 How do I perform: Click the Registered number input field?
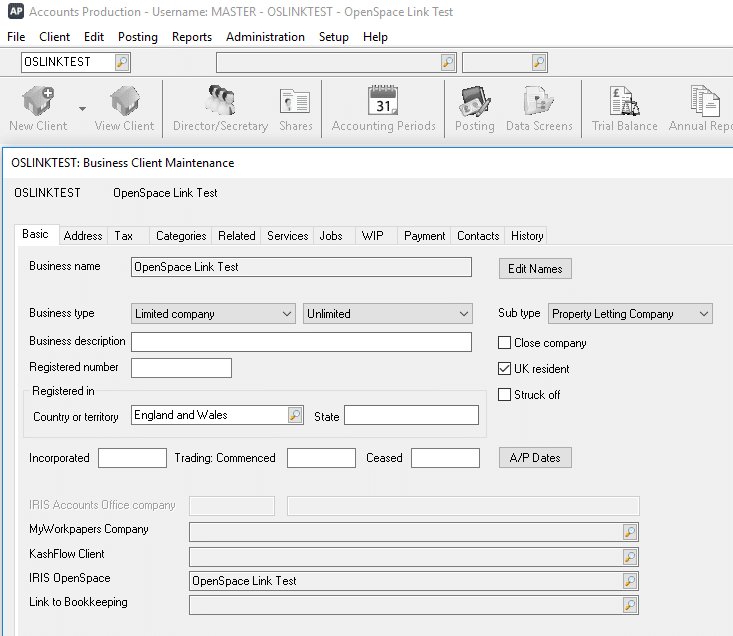(x=181, y=368)
